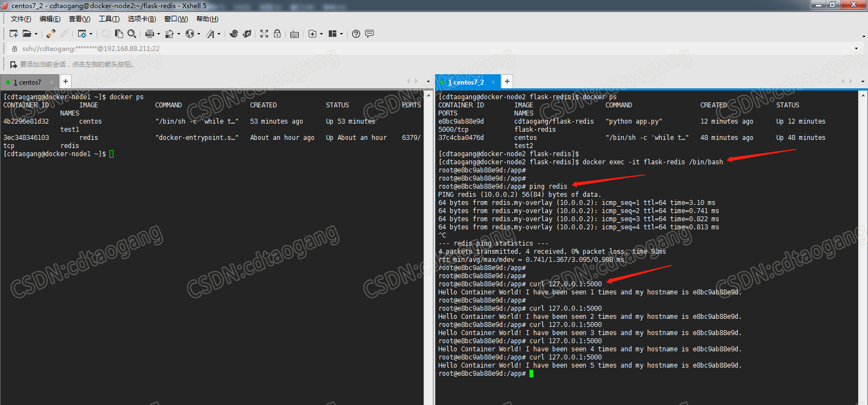The height and width of the screenshot is (405, 868).
Task: Click the 'docker exec -it flask-redis /bin/bash' text
Action: [x=653, y=162]
